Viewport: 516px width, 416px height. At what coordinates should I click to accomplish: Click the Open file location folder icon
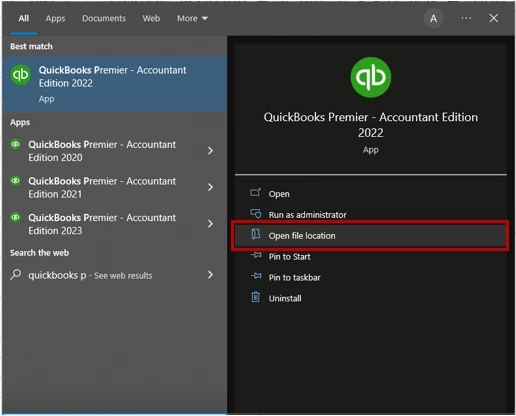256,234
